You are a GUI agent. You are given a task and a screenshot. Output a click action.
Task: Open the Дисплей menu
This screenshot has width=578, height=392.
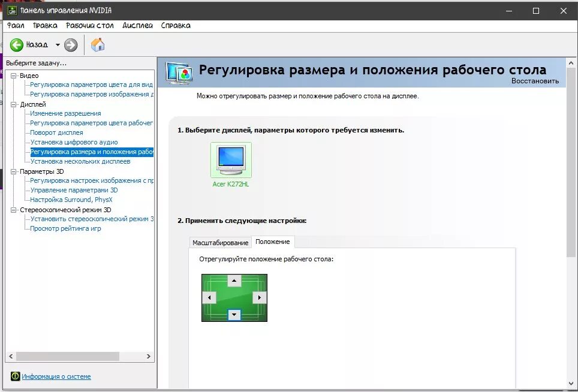click(137, 25)
